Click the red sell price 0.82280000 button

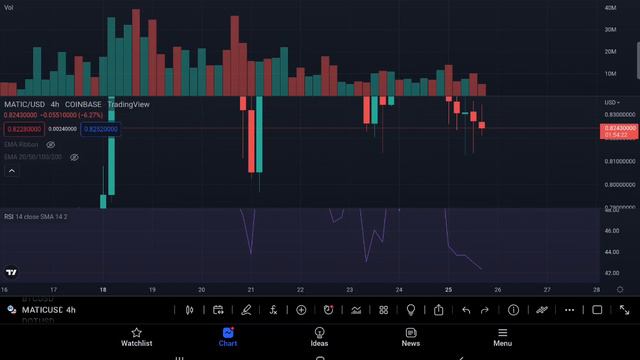click(24, 129)
